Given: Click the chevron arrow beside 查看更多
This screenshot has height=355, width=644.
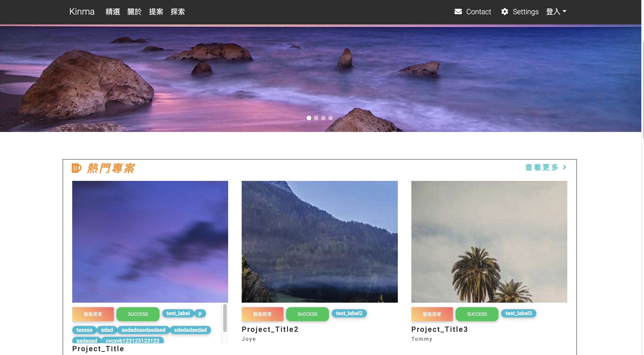Looking at the screenshot, I should pyautogui.click(x=565, y=167).
